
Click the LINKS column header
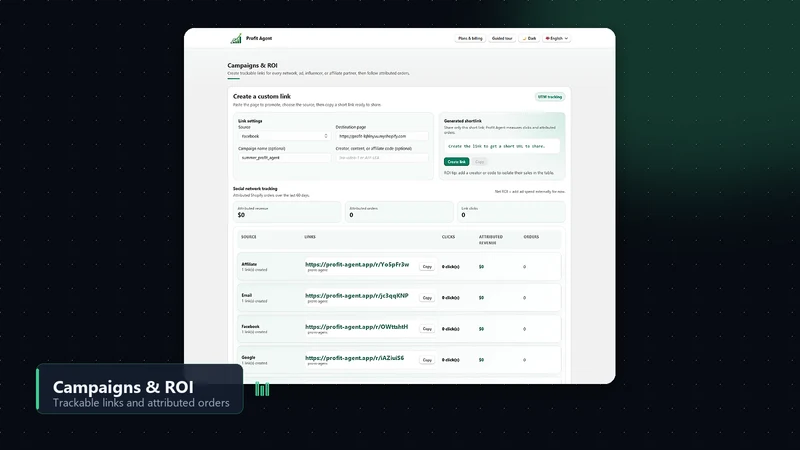click(x=310, y=237)
